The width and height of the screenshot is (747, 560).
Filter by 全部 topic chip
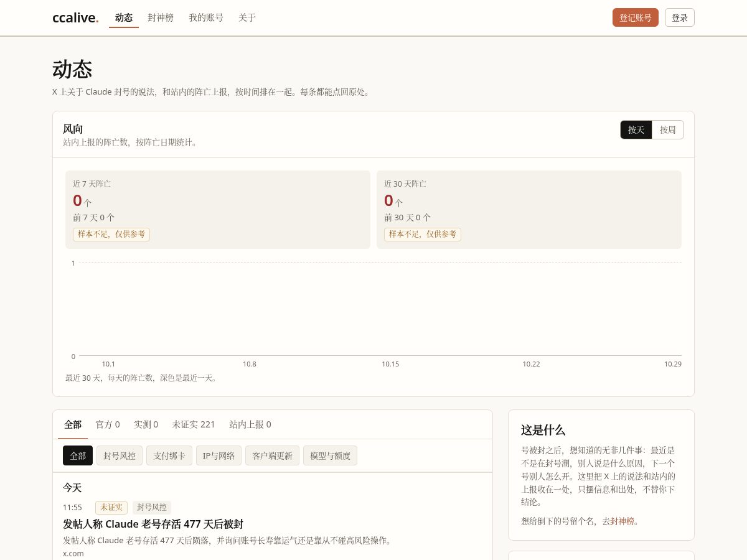click(78, 455)
